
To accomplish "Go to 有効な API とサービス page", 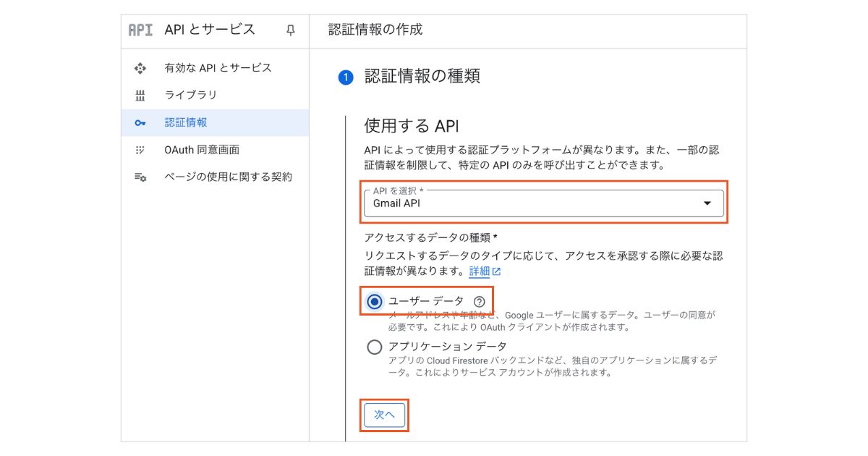I will 218,68.
